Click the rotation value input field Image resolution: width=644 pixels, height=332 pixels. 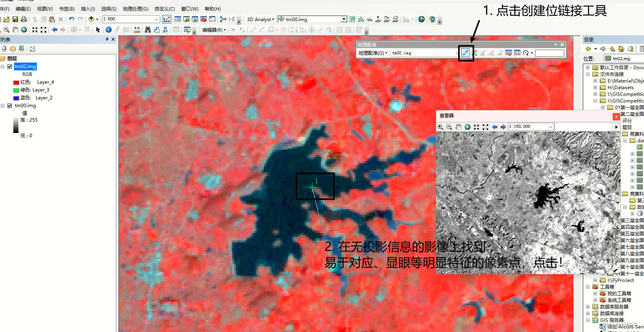click(x=550, y=53)
